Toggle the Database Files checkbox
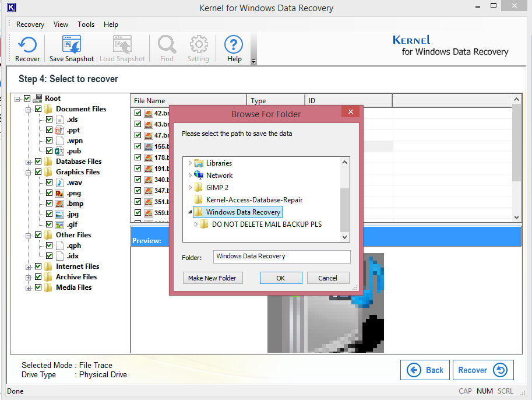Screen dimensions: 532x400 (38, 162)
